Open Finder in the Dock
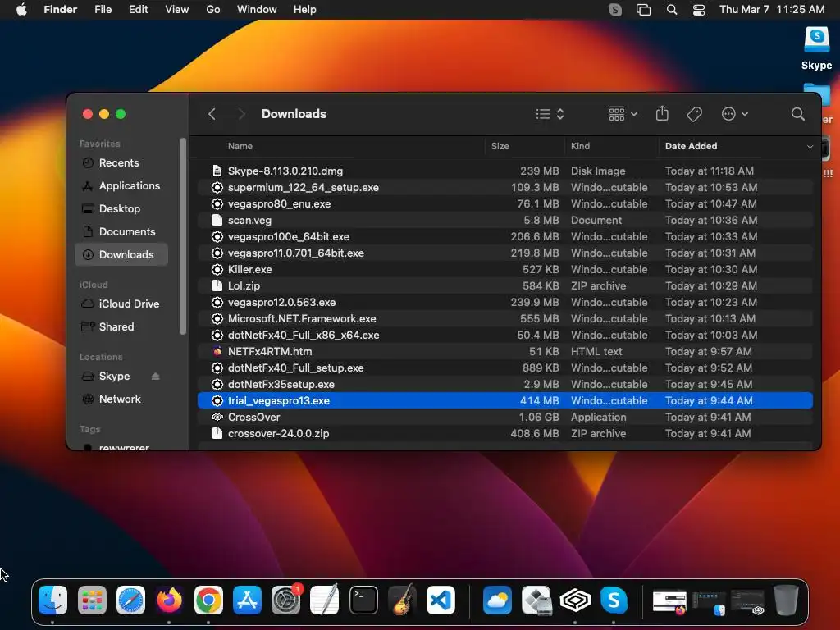The image size is (840, 630). [x=53, y=600]
